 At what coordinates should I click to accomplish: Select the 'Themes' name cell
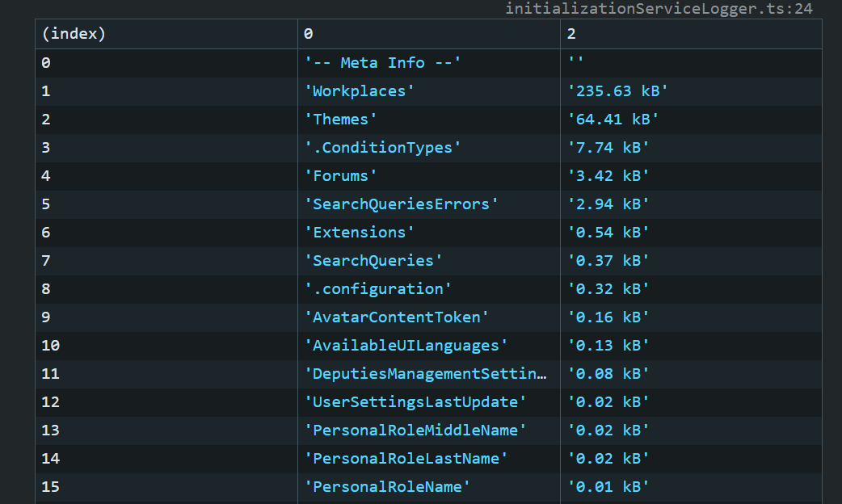[340, 120]
